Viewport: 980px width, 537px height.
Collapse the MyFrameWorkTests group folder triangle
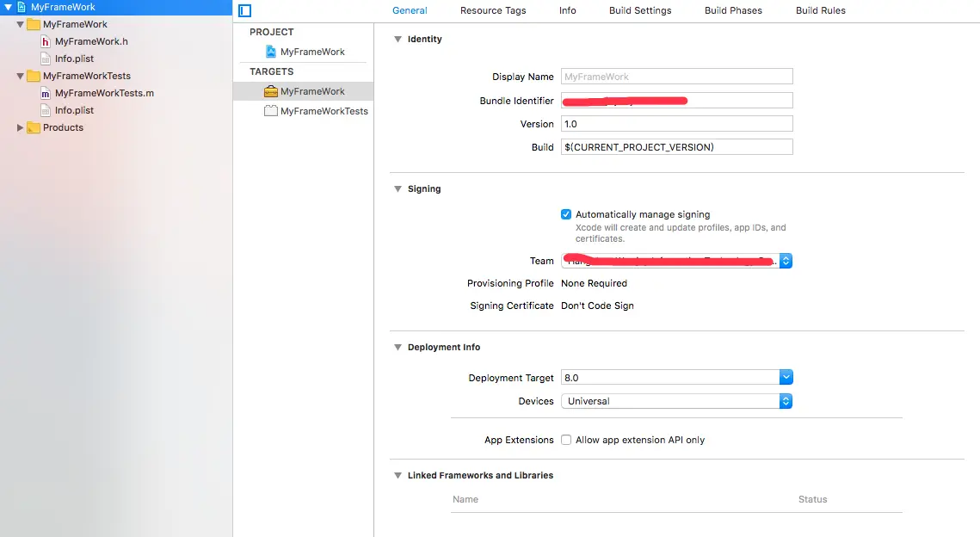(x=20, y=77)
